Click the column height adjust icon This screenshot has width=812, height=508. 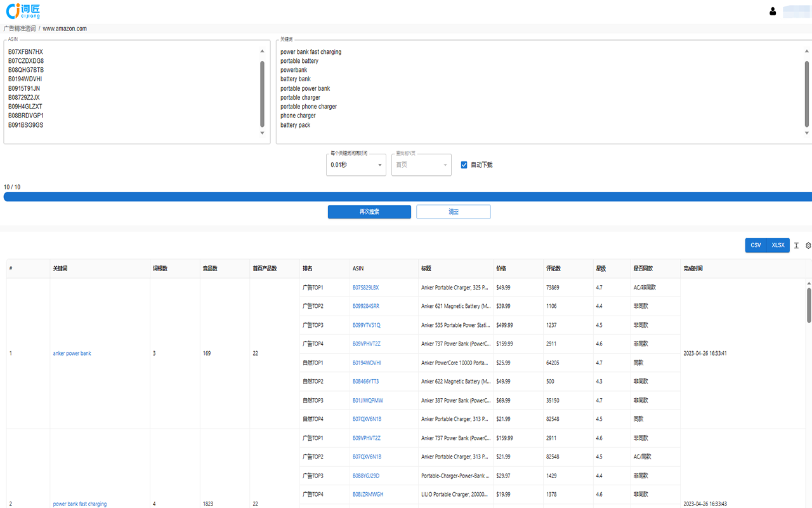[797, 246]
